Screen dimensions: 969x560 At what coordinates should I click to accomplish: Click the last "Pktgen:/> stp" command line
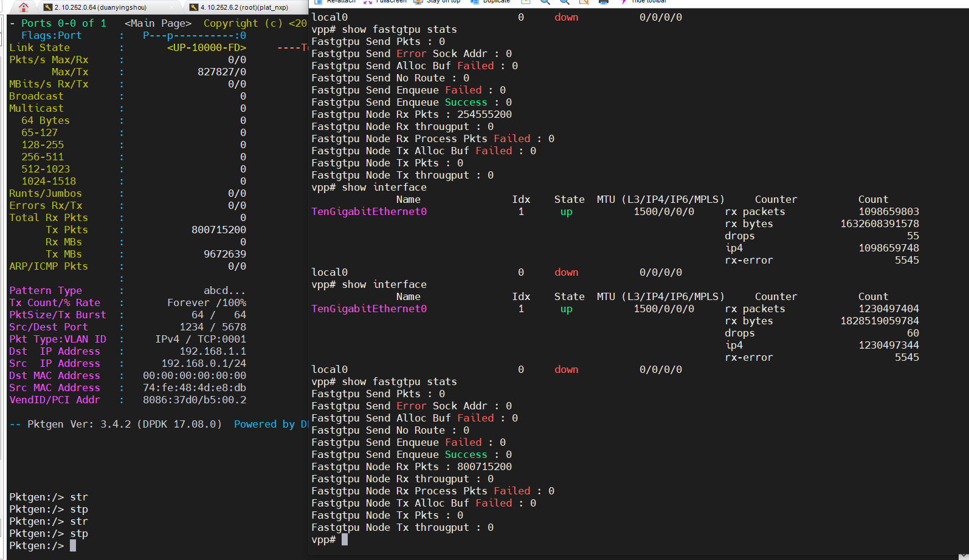tap(49, 533)
